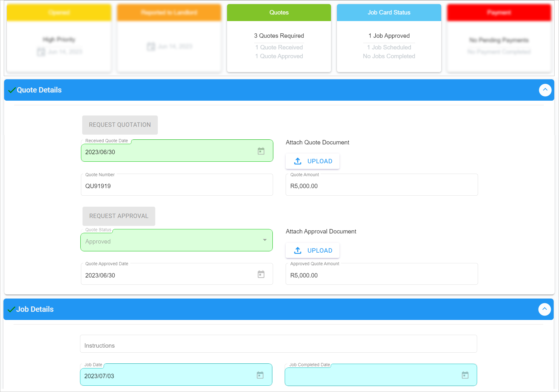Open calendar picker for Quote Approved Date

pos(261,274)
